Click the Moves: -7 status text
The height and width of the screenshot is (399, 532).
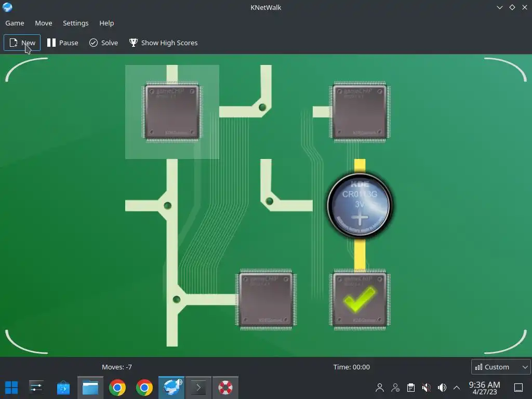pyautogui.click(x=117, y=367)
